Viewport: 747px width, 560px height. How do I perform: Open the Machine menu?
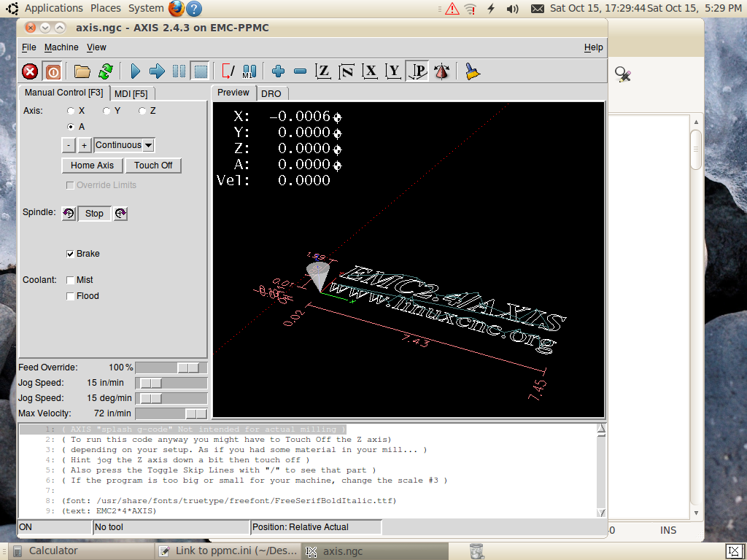(x=61, y=47)
